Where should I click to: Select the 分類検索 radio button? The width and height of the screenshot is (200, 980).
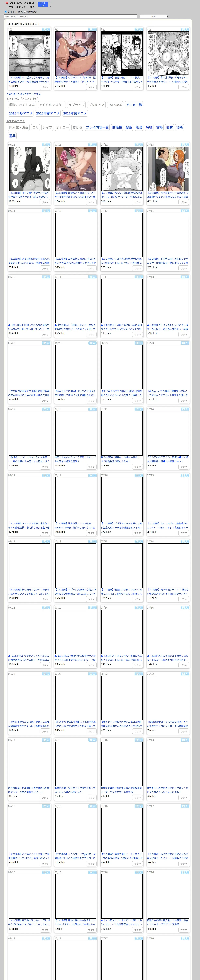coord(25,12)
